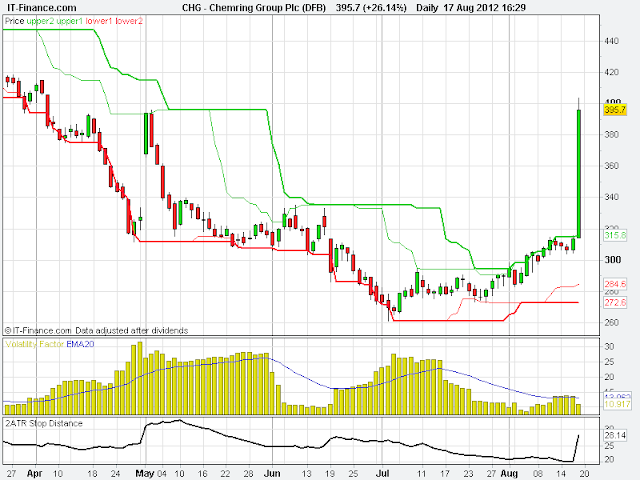Click the '395.7 (+26.14%)' price change text
Screen dimensions: 640x480
(x=371, y=7)
